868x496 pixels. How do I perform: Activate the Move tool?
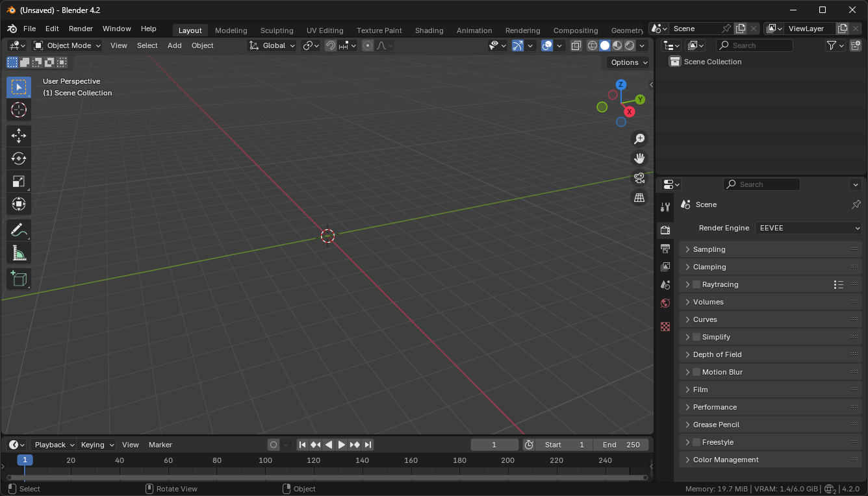[19, 136]
